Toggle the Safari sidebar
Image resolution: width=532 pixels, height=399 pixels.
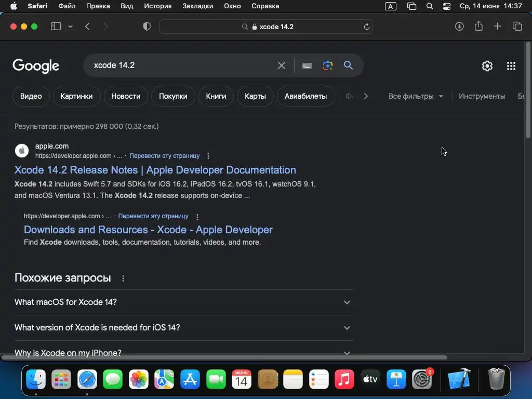[x=56, y=26]
